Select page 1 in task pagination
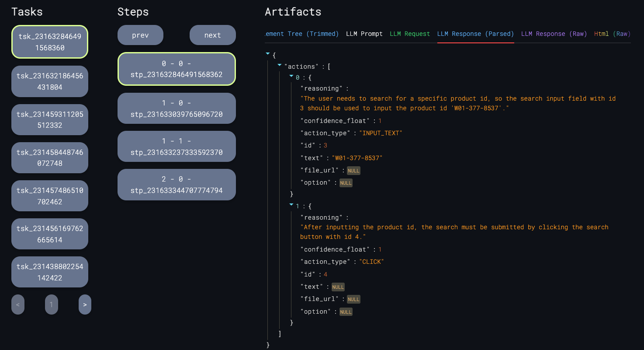This screenshot has width=644, height=350. pyautogui.click(x=51, y=304)
